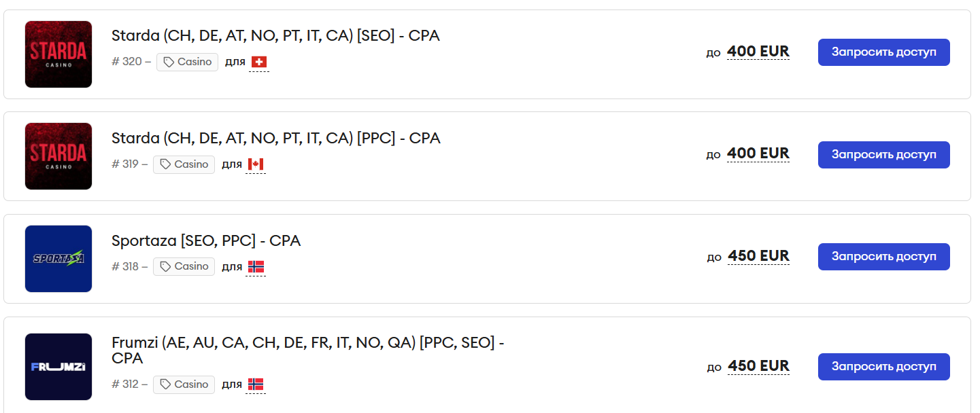Select the Casino tag on offer 318

tap(184, 266)
